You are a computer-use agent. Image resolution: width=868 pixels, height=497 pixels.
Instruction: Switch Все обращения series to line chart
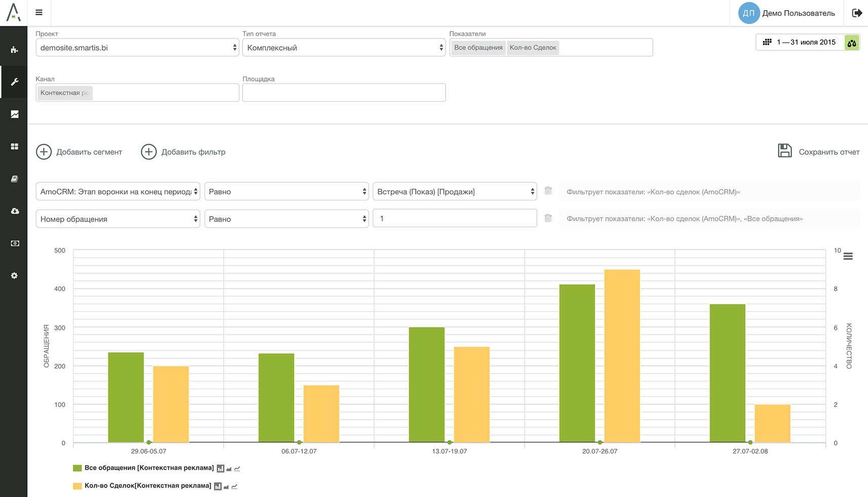pyautogui.click(x=237, y=469)
